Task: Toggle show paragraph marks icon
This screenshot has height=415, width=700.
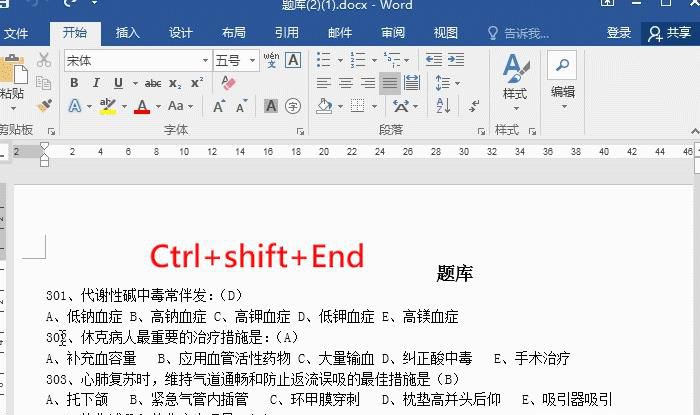Action: [474, 106]
